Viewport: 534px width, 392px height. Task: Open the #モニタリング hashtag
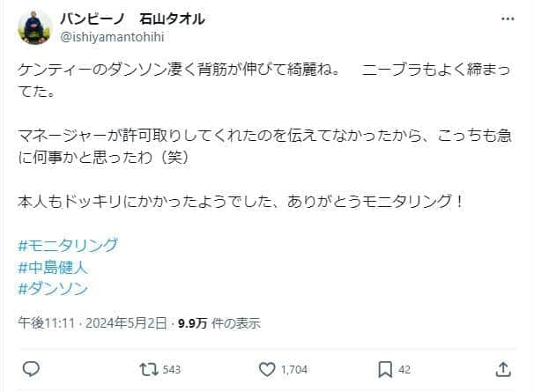(x=68, y=244)
